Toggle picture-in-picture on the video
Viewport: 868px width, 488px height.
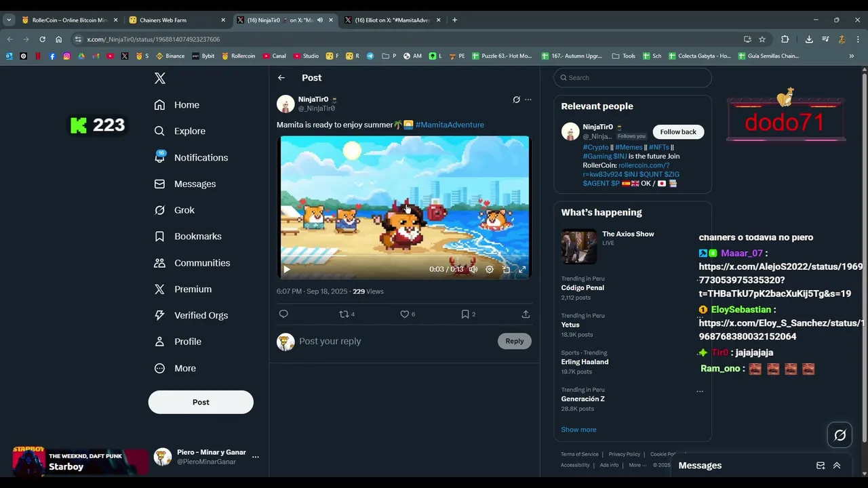(x=506, y=269)
